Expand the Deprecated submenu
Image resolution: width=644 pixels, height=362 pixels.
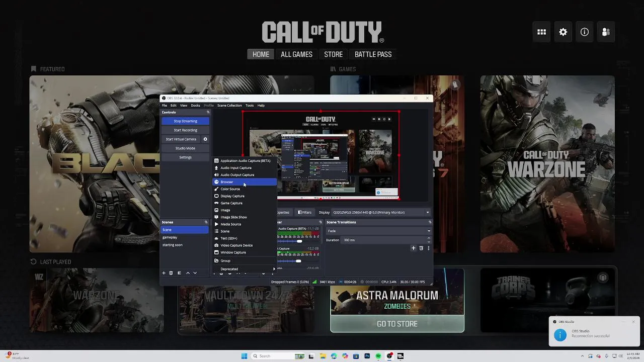[245, 269]
